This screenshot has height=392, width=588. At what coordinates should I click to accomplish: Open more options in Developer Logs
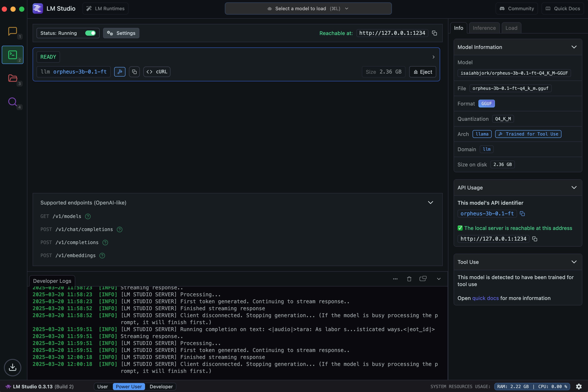pyautogui.click(x=395, y=279)
